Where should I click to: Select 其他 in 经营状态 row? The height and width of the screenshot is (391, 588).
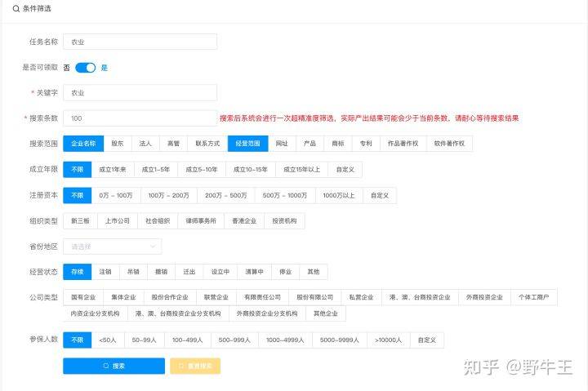click(x=314, y=272)
